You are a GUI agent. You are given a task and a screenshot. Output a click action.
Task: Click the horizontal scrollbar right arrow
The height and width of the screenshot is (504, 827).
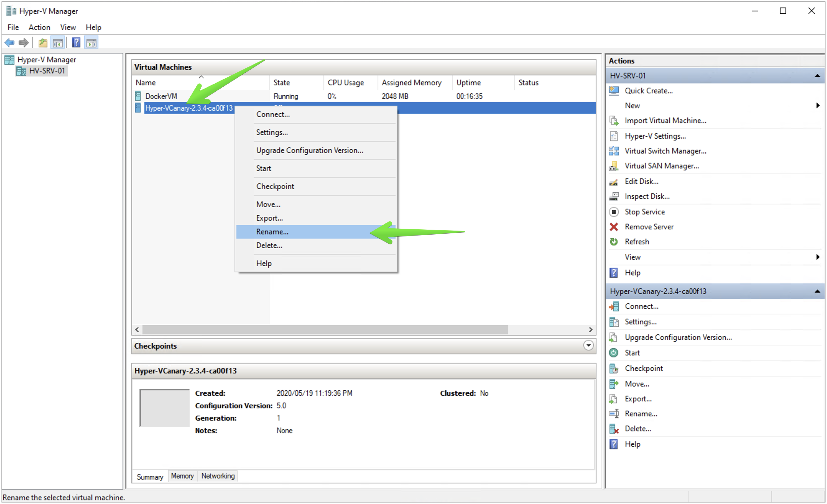[x=591, y=330]
